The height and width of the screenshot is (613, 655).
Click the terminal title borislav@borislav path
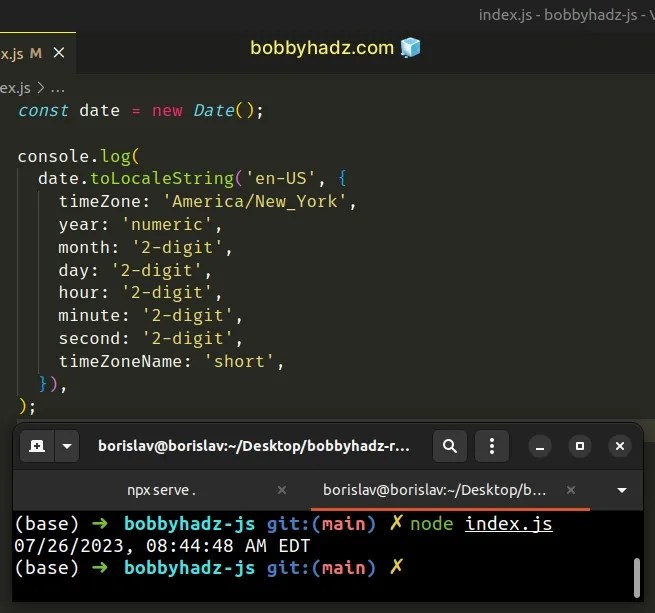[254, 446]
